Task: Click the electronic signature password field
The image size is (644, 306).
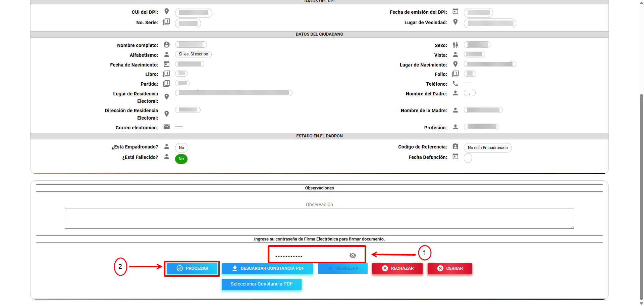Action: 310,256
